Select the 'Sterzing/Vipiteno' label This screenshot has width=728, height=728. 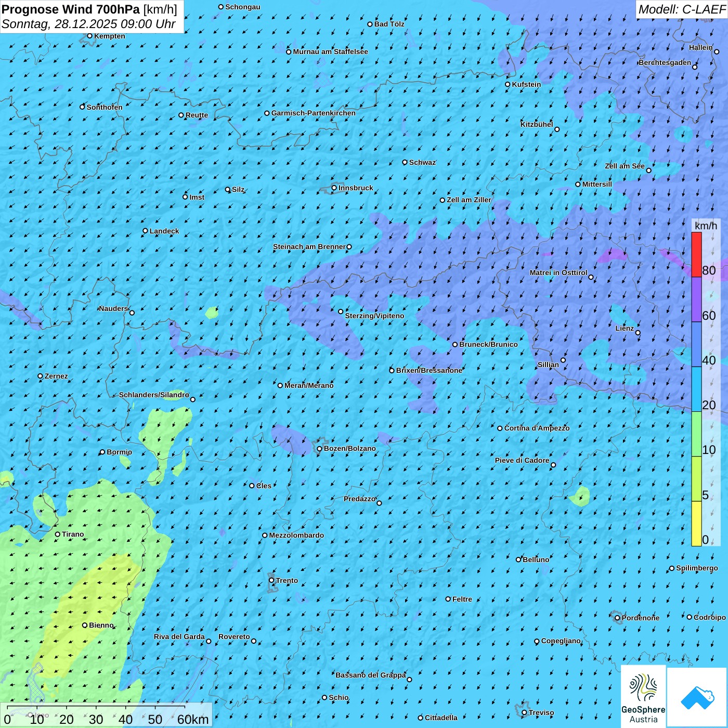pos(375,316)
